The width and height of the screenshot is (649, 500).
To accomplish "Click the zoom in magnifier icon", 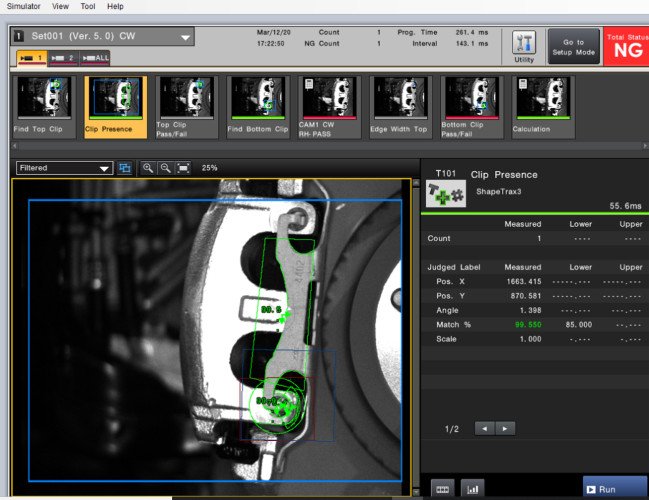I will (x=148, y=168).
